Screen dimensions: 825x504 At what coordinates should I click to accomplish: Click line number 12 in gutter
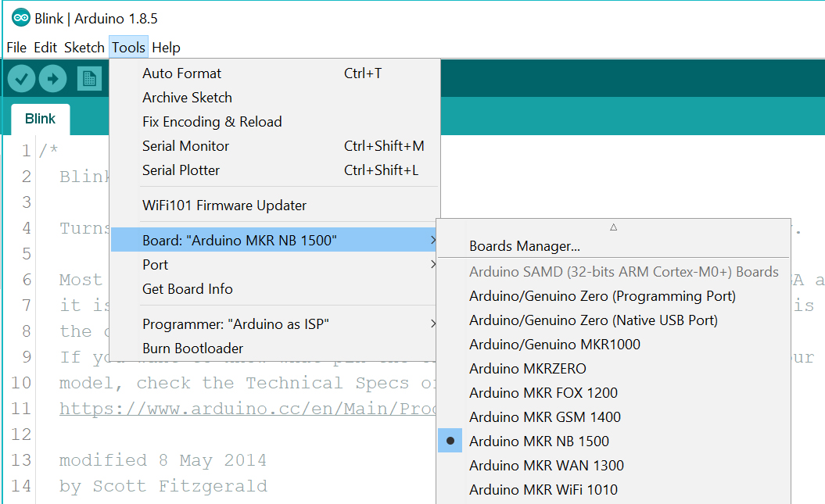(21, 434)
